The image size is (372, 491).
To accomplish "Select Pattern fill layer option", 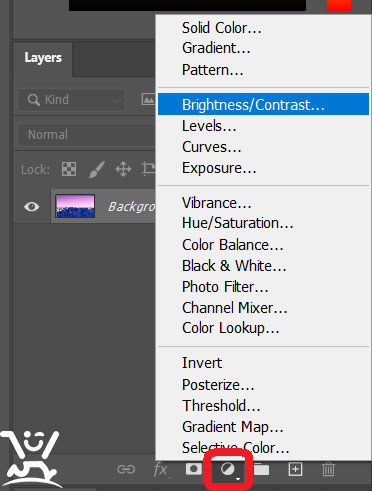I will 263,70.
